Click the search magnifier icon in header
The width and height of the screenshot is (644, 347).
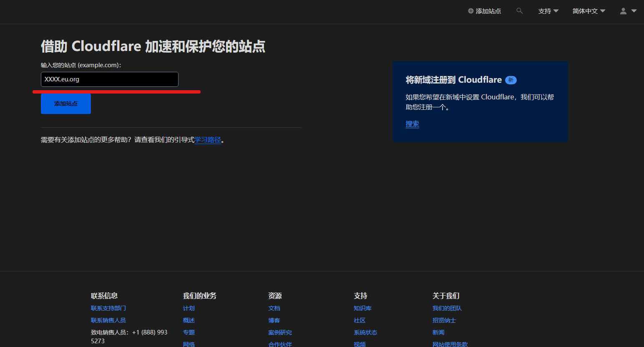tap(519, 11)
